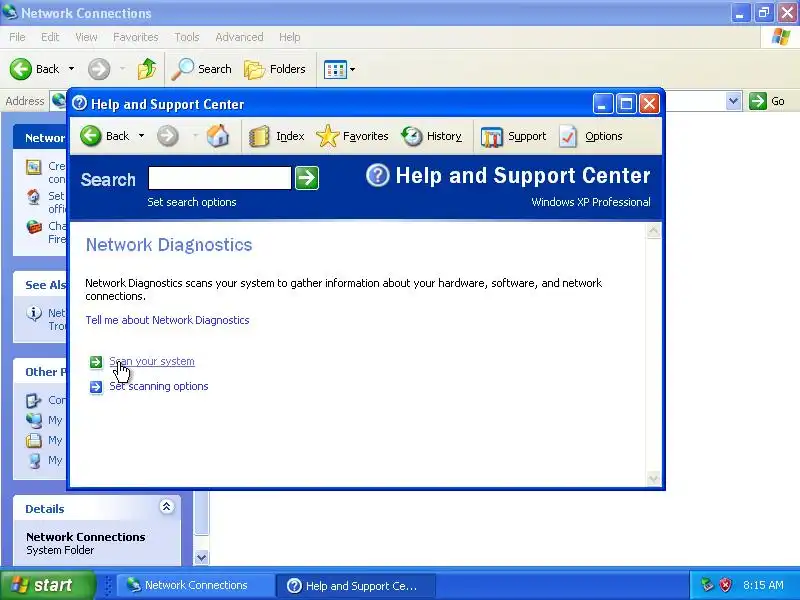Image resolution: width=800 pixels, height=600 pixels.
Task: Open Options checklist icon in Help Center
Action: click(x=568, y=136)
